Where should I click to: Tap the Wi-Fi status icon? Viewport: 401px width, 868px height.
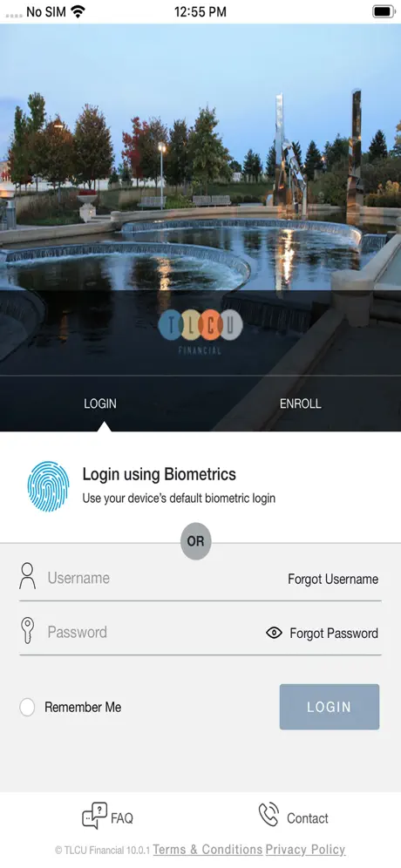pos(78,11)
